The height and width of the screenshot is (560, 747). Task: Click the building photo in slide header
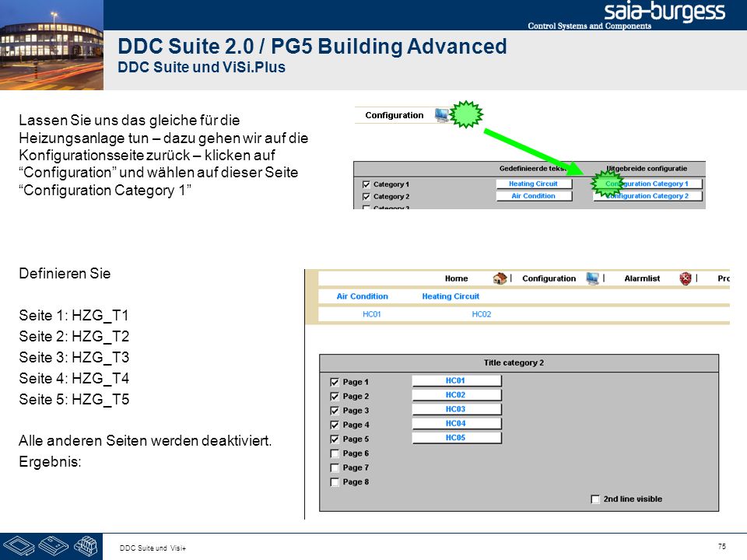coord(51,45)
